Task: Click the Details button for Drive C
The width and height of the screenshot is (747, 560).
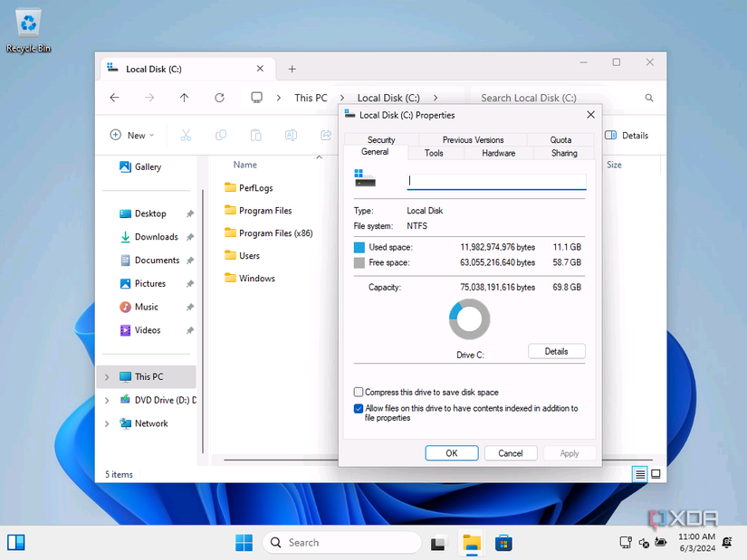Action: pos(556,351)
